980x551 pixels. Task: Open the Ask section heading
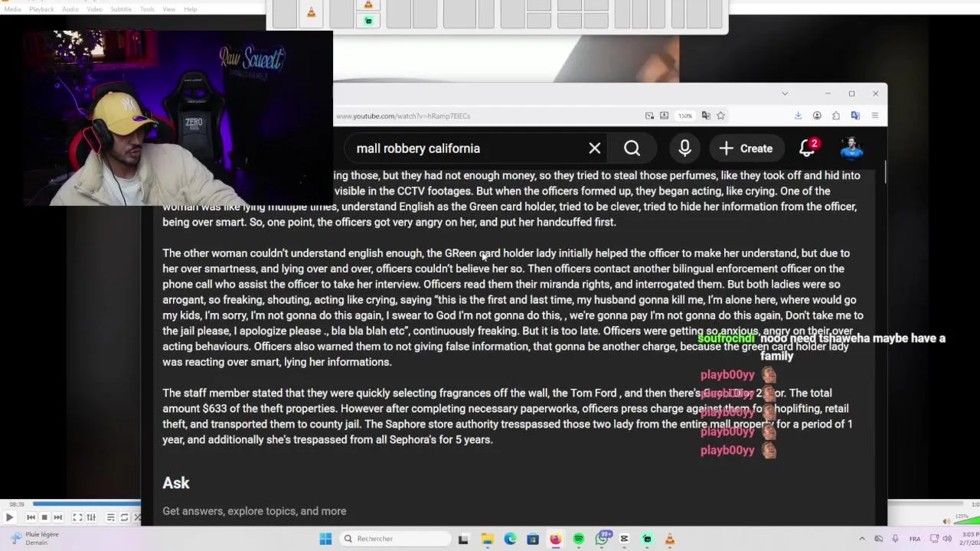click(176, 483)
